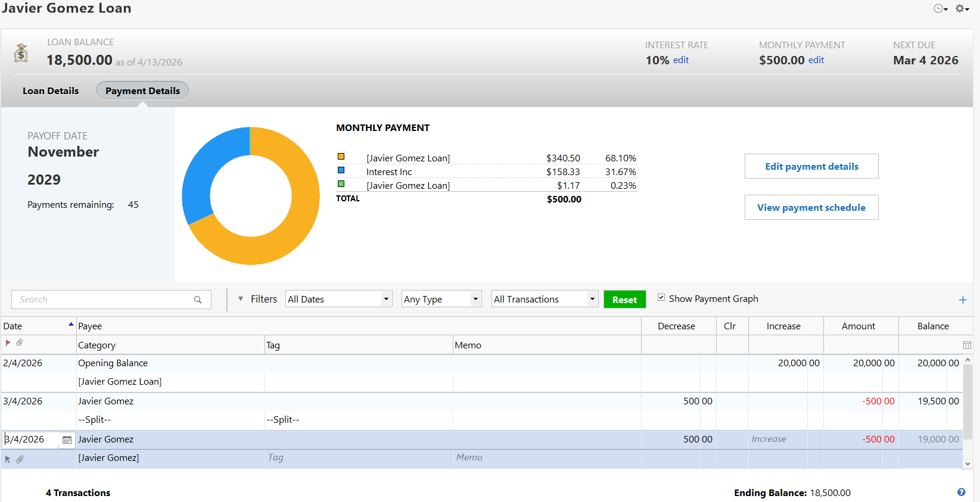This screenshot has width=980, height=502.
Task: Open the All Dates dropdown
Action: pos(339,299)
